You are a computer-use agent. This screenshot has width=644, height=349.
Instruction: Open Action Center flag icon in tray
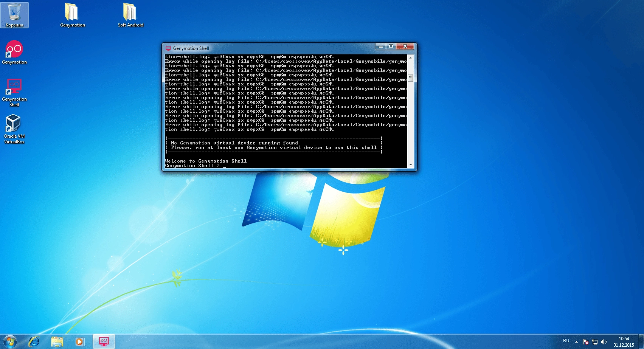[586, 342]
